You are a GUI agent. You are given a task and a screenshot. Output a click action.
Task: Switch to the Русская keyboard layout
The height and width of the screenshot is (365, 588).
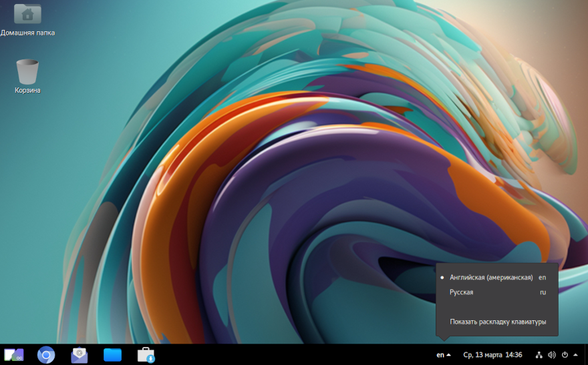(x=462, y=292)
